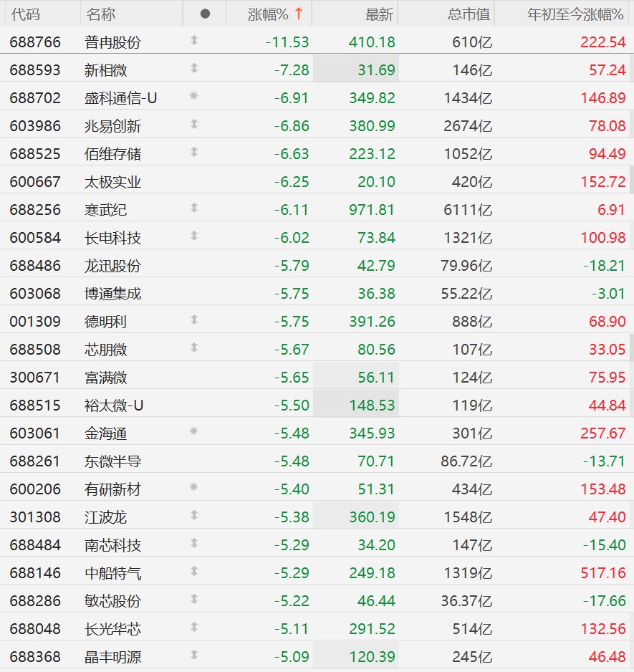Click the arrow marker icon in 南芯科技 row
This screenshot has height=672, width=634.
(x=193, y=543)
